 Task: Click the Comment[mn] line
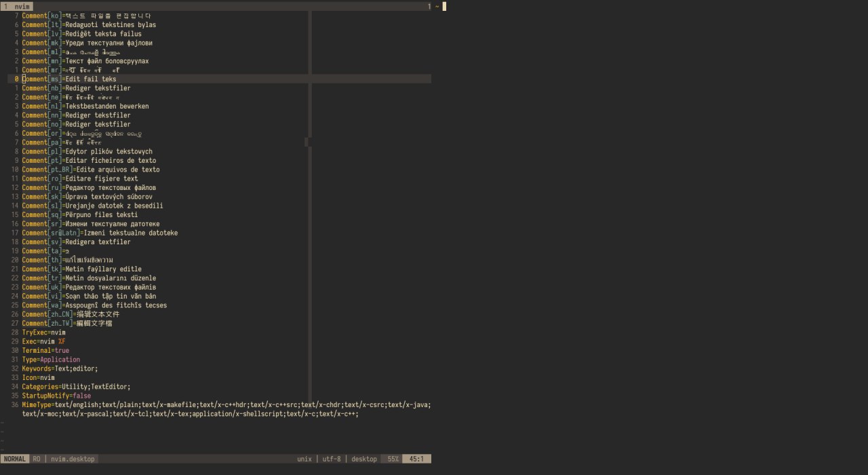[85, 61]
